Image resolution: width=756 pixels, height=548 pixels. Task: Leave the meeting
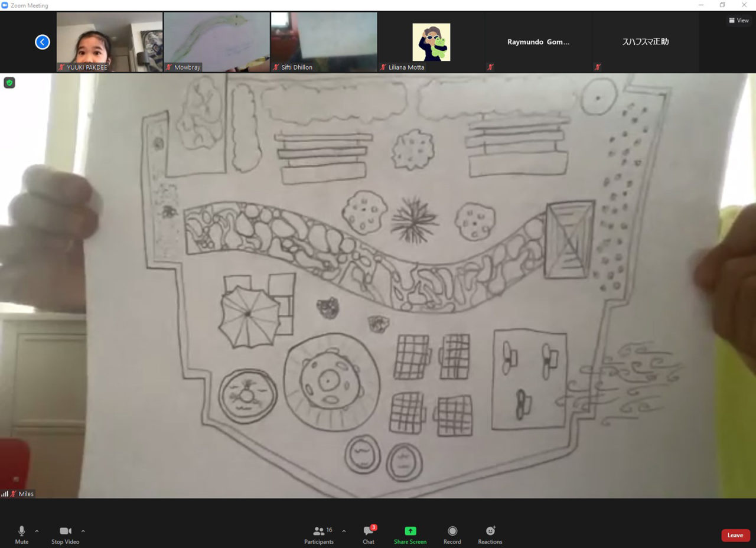coord(735,535)
